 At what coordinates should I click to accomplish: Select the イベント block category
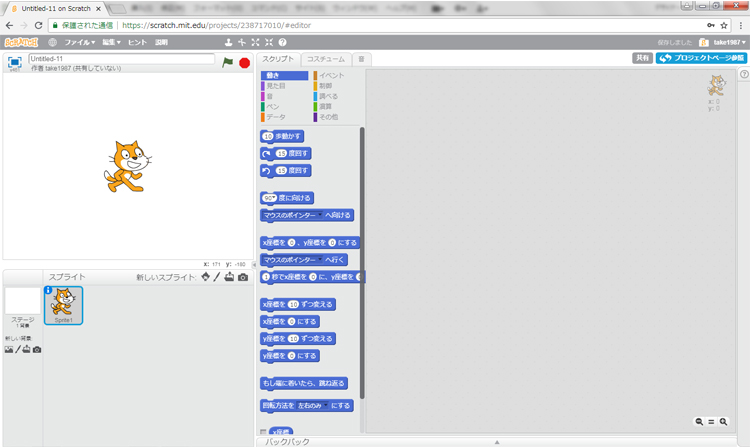(331, 76)
